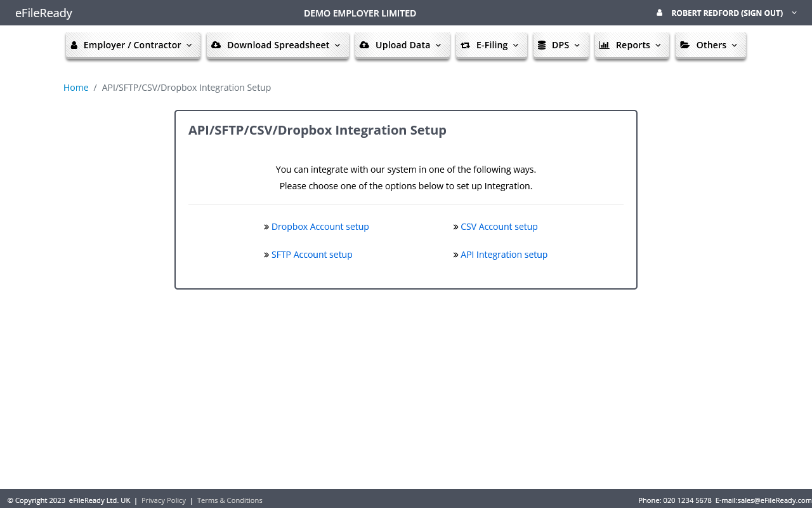
Task: Click the API/SFTP/CSV/Dropbox Integration Setup heading
Action: pyautogui.click(x=317, y=130)
